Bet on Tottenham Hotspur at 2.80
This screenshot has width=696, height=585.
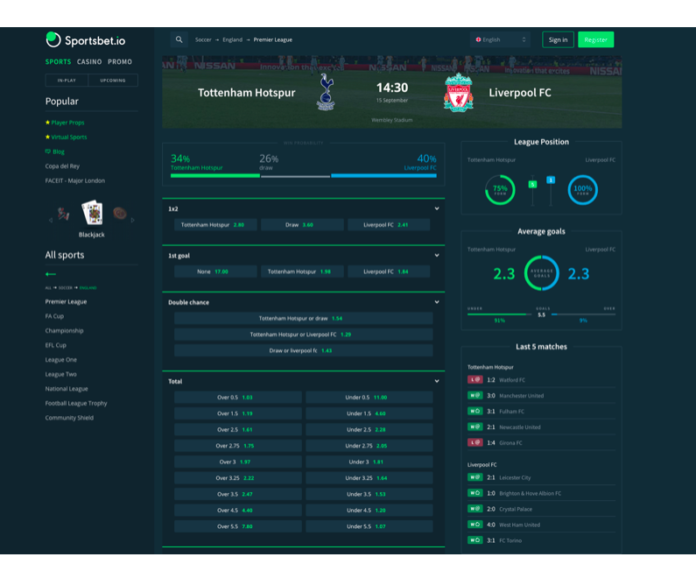pos(215,225)
